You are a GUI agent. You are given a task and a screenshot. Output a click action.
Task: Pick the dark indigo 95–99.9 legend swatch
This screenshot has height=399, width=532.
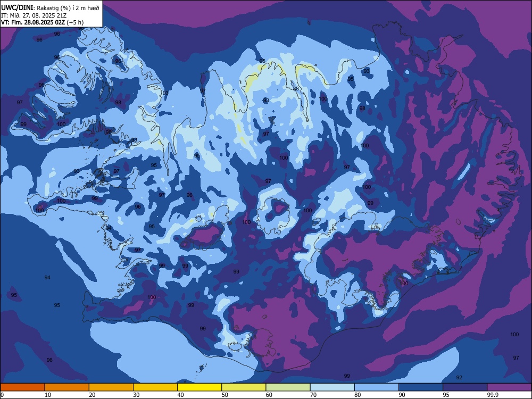coord(465,387)
